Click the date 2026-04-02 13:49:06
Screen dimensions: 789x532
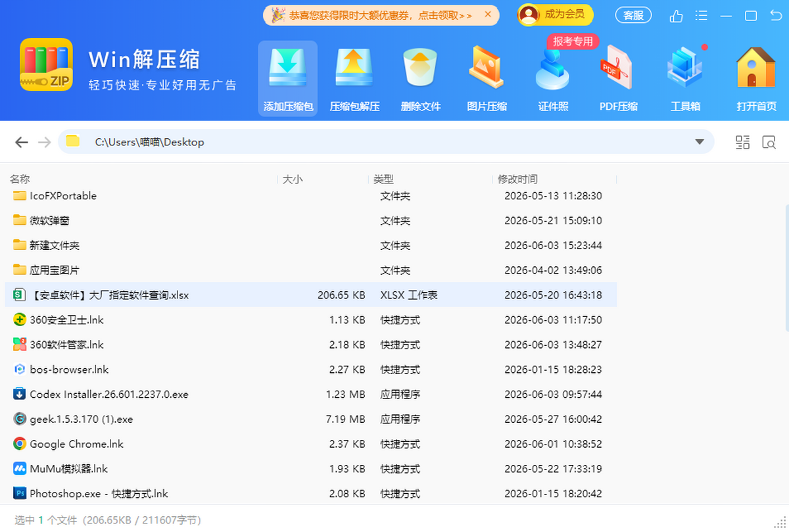coord(553,270)
